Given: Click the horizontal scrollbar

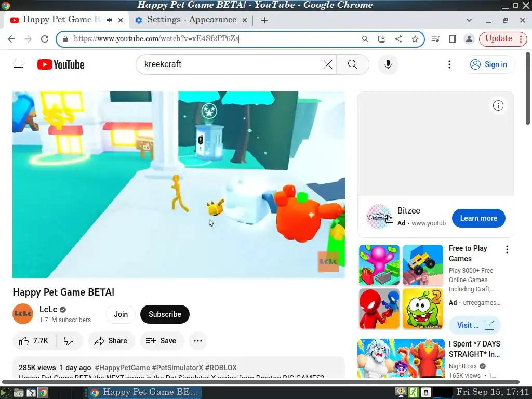Looking at the screenshot, I should (261, 382).
